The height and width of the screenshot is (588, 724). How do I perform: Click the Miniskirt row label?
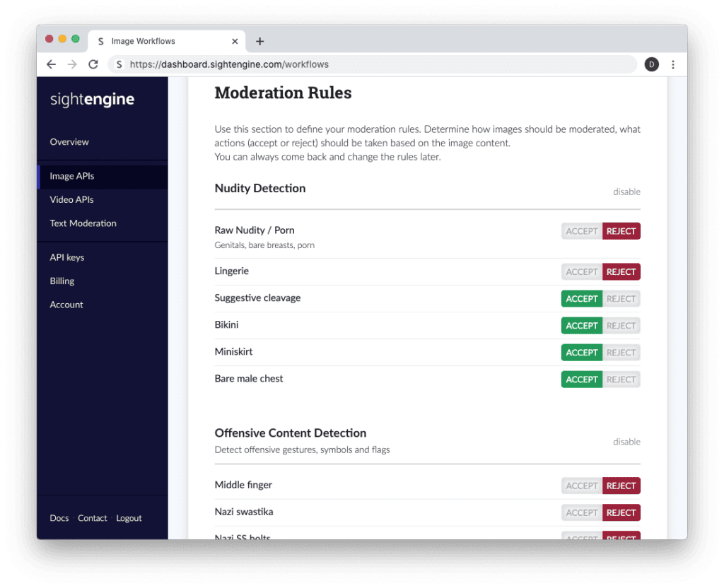pos(233,352)
